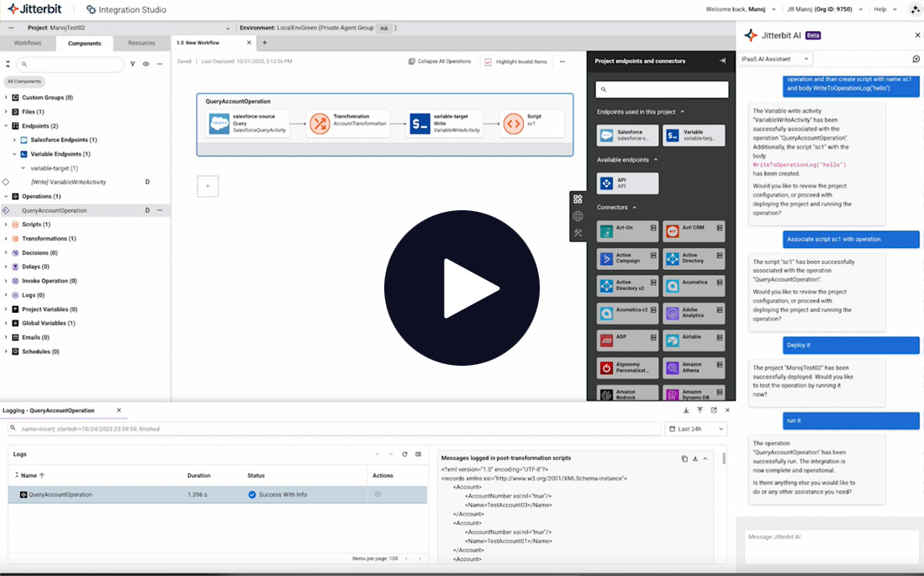Open the Last 24h time range dropdown
Screen dimensions: 924x576
695,429
